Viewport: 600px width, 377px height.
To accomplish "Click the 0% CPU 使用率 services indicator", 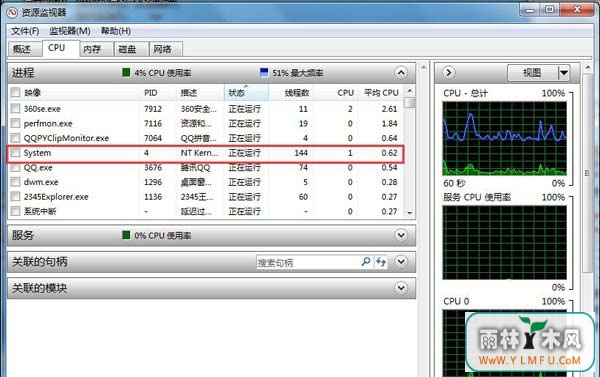I will coord(157,235).
